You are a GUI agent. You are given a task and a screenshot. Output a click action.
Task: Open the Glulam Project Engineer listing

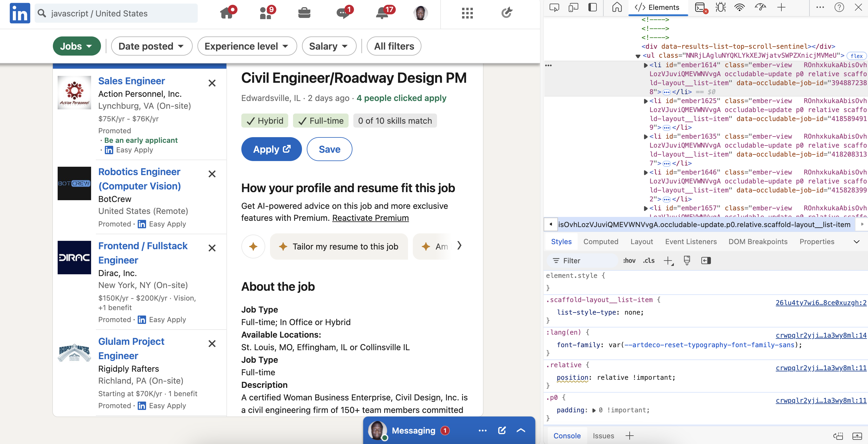131,349
